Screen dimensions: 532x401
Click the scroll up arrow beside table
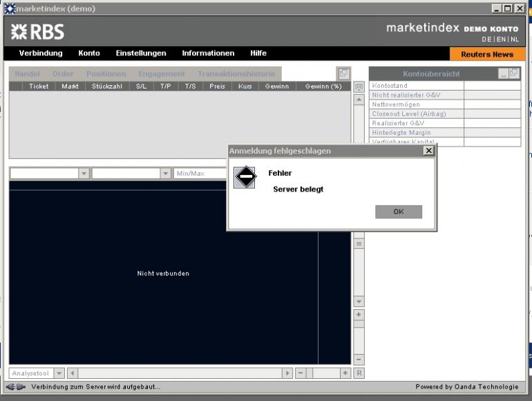[x=359, y=100]
